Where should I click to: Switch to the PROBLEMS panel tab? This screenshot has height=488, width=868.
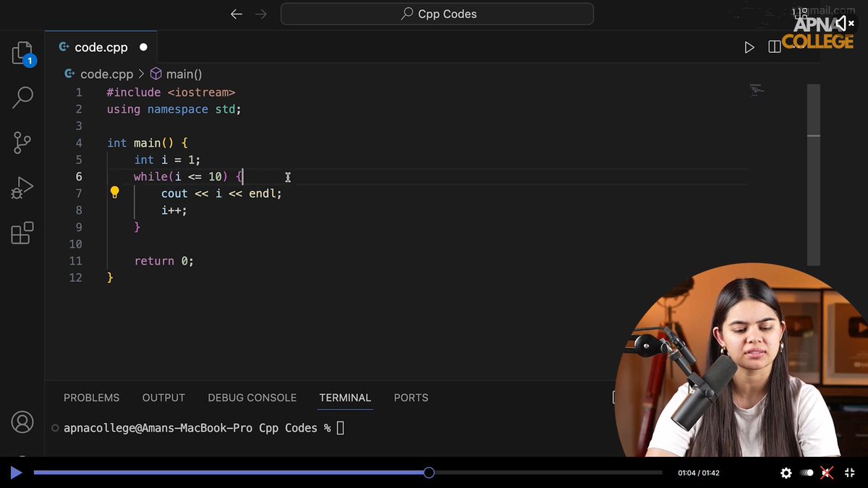coord(91,398)
